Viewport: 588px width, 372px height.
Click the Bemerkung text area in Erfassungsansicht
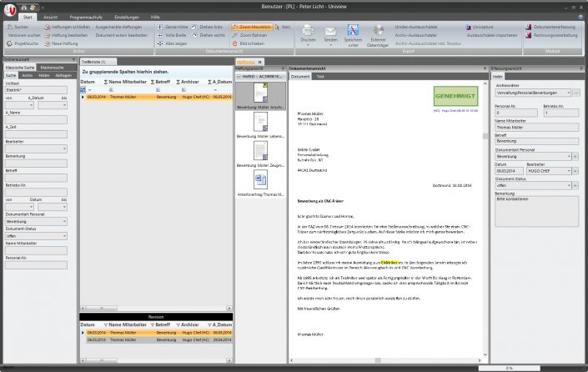tap(536, 212)
